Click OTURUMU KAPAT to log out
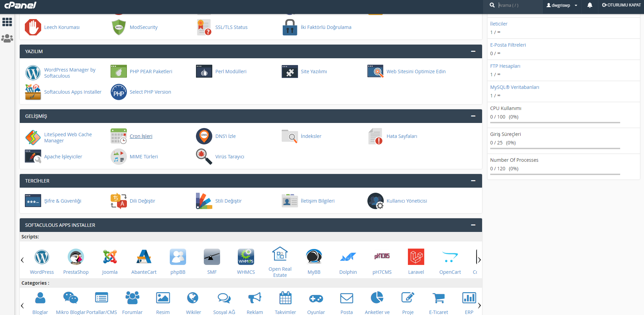This screenshot has width=644, height=315. coord(621,5)
